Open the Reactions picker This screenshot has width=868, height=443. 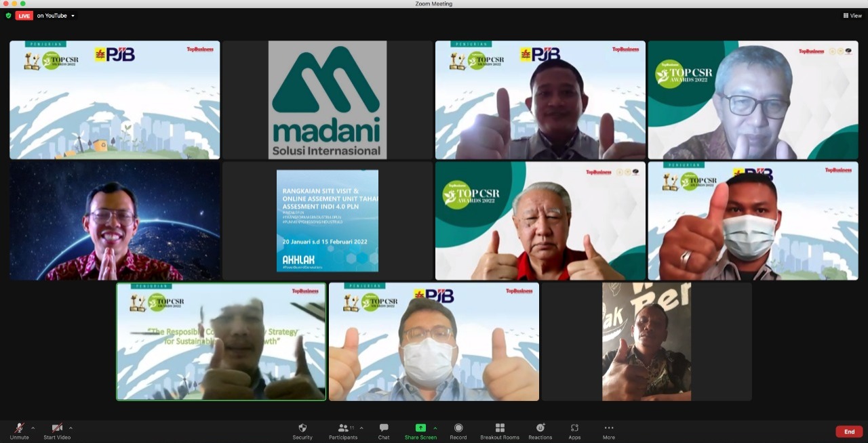coord(540,431)
